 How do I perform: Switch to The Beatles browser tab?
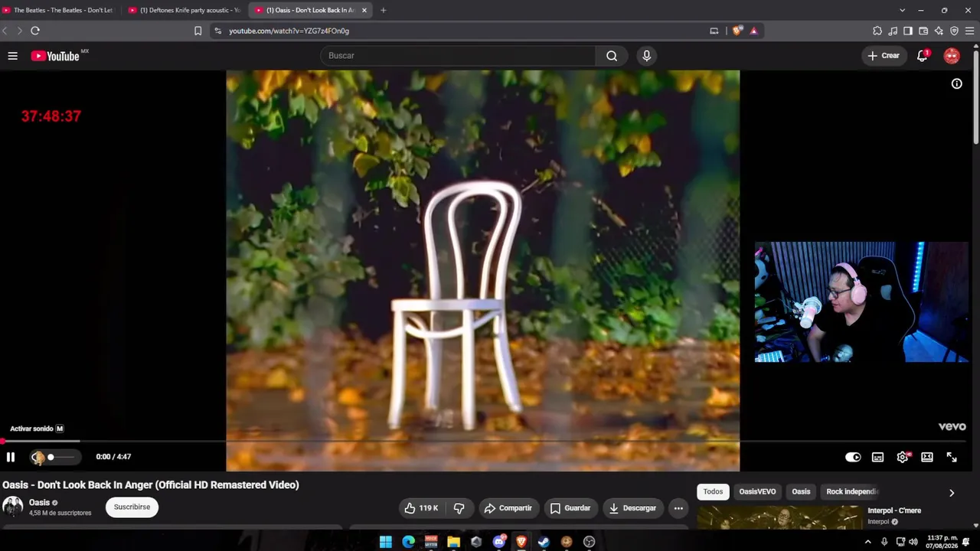tap(61, 10)
